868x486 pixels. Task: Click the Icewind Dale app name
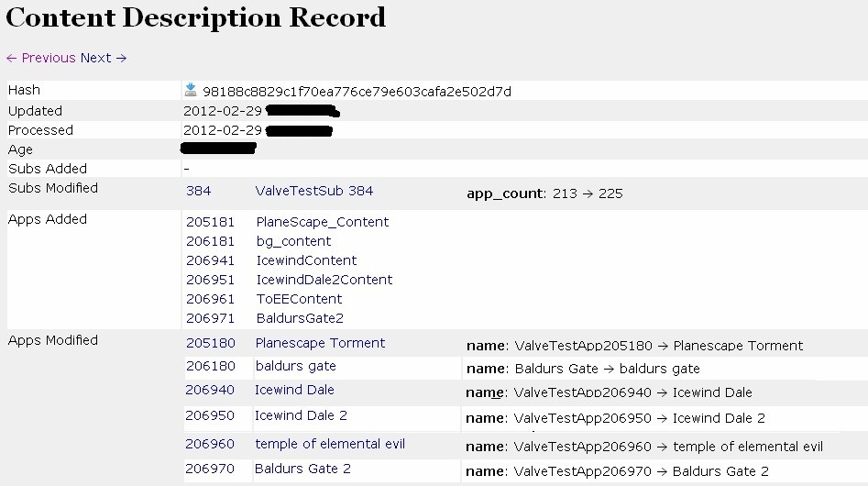click(x=294, y=390)
